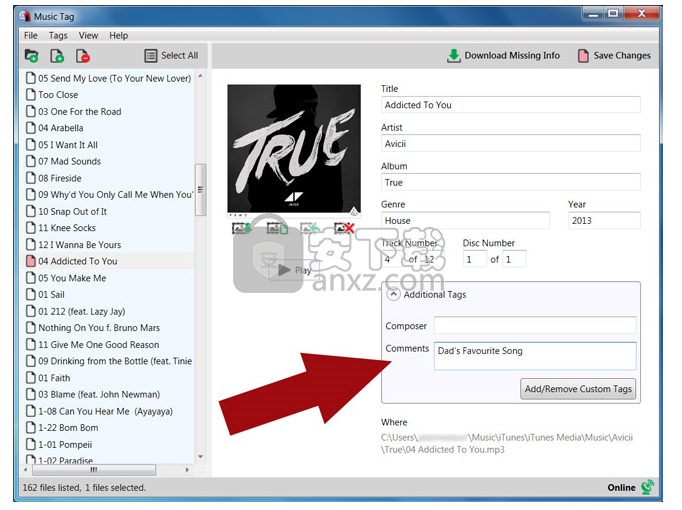Click the remove file icon
The width and height of the screenshot is (682, 510).
point(83,56)
